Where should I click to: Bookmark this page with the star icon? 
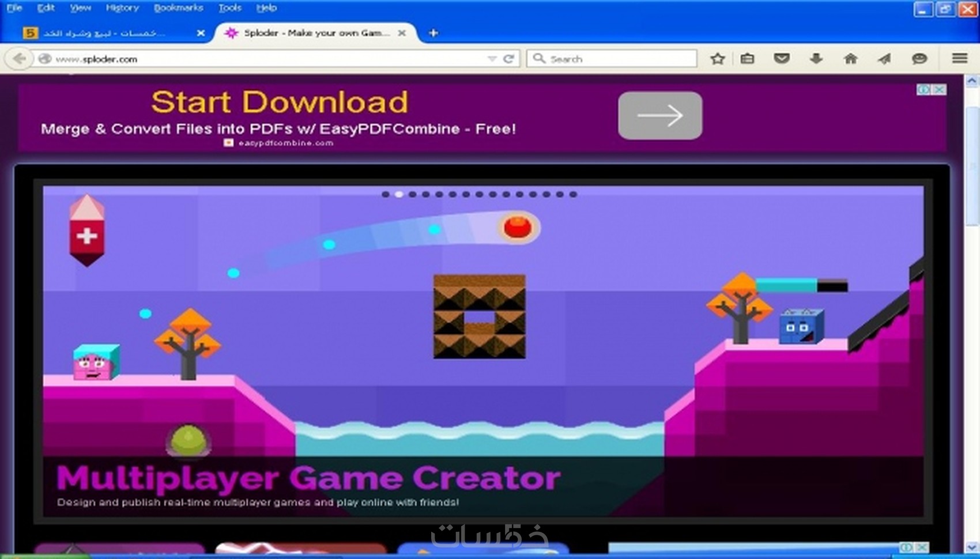[x=717, y=58]
